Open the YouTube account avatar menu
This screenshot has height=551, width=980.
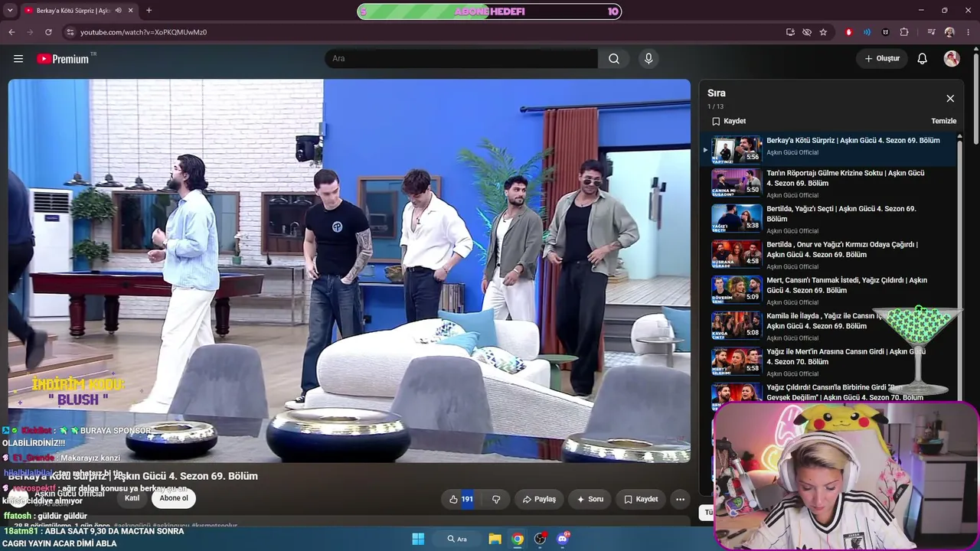pyautogui.click(x=952, y=59)
